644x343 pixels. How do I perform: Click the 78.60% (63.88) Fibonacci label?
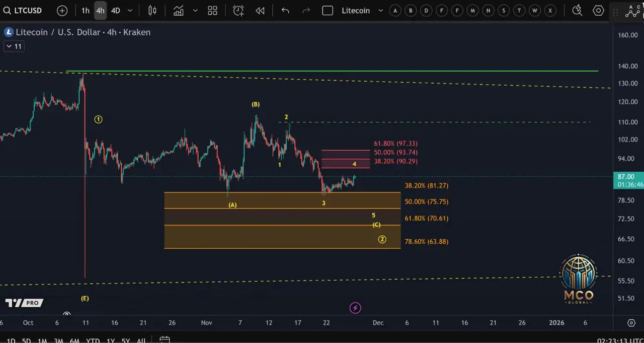427,241
